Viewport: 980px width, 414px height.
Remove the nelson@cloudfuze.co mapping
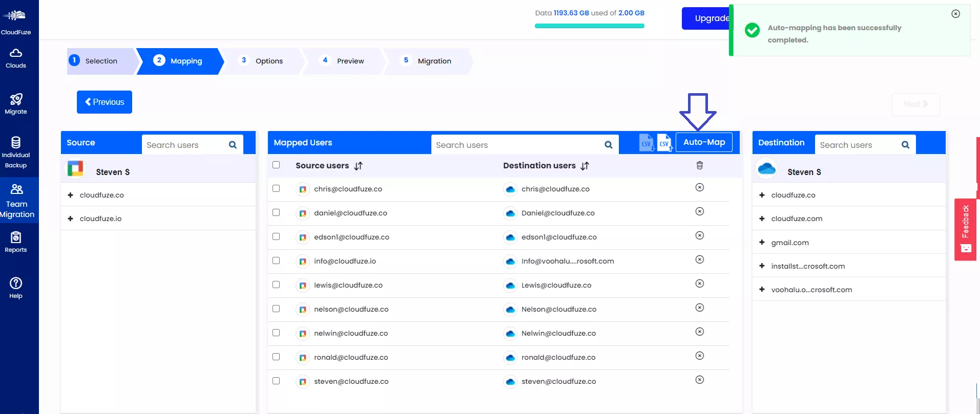click(700, 308)
